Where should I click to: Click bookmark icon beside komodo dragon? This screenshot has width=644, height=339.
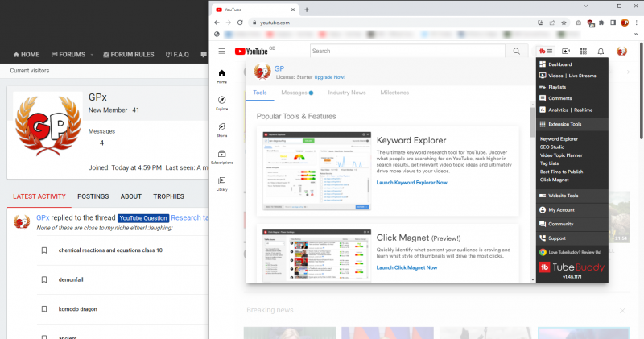[x=44, y=309]
